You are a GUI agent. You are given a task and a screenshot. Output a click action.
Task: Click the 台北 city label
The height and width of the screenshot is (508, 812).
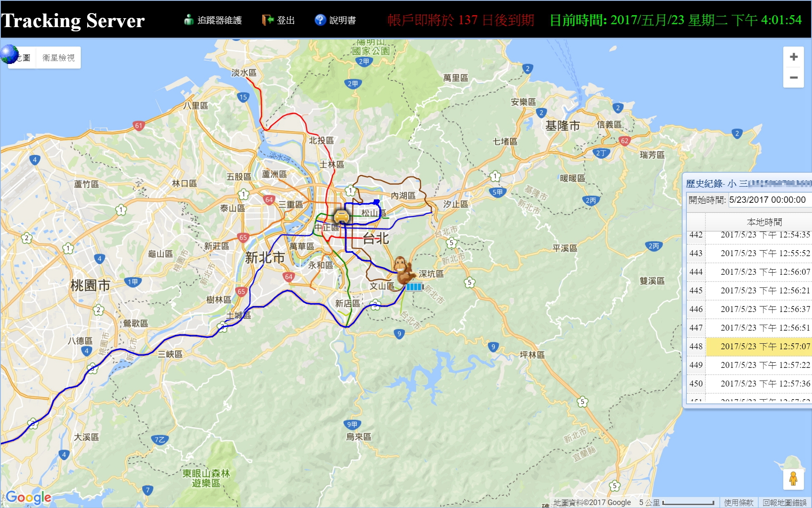point(376,239)
